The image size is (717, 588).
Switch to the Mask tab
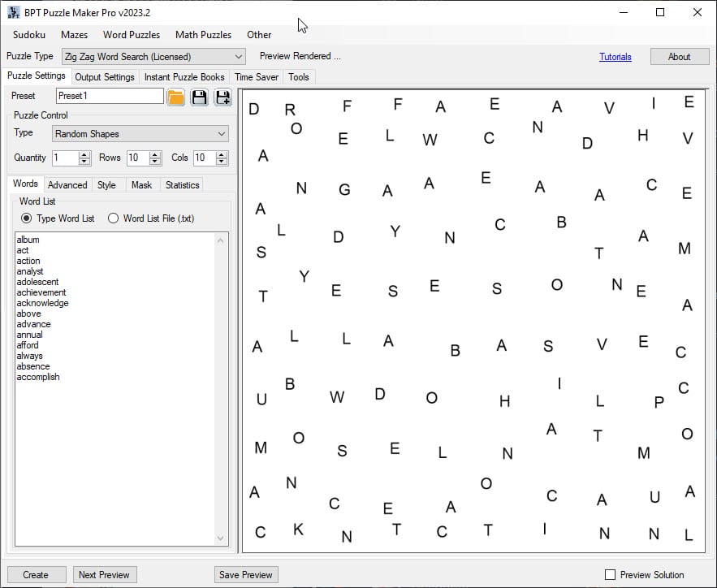click(141, 185)
